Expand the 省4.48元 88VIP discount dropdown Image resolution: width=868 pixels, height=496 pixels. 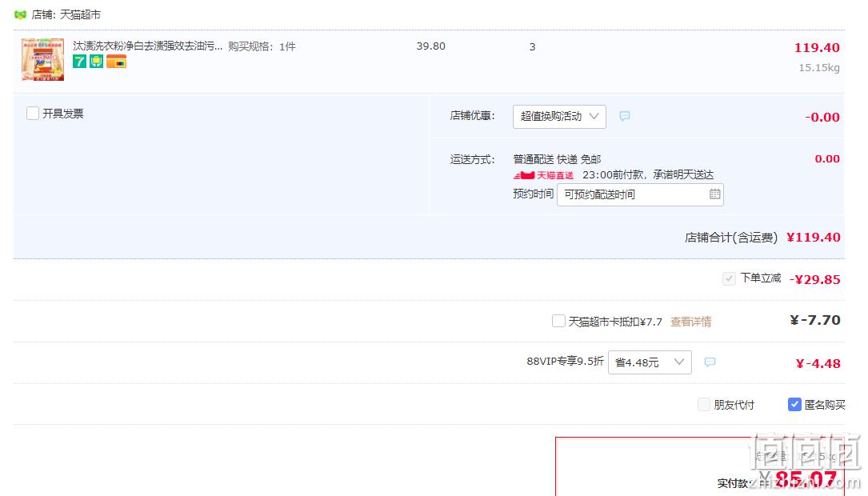650,362
